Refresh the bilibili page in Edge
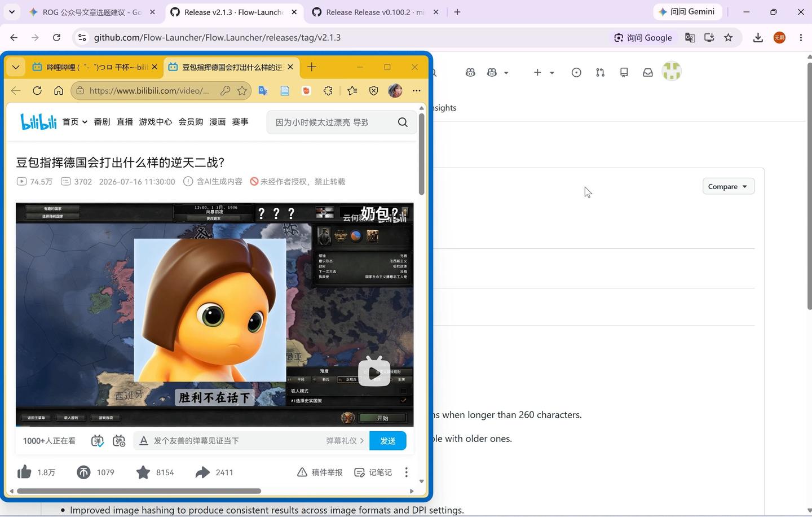 [37, 90]
